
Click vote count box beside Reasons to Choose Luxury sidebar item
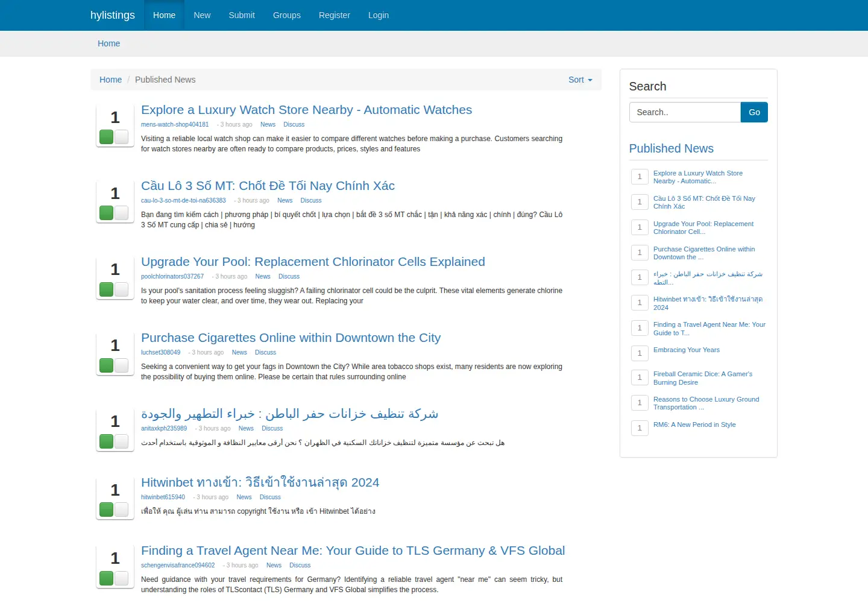tap(640, 403)
